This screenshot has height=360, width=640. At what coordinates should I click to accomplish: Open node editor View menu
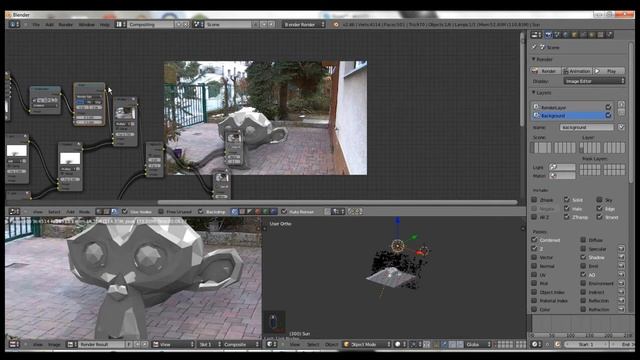(x=38, y=212)
